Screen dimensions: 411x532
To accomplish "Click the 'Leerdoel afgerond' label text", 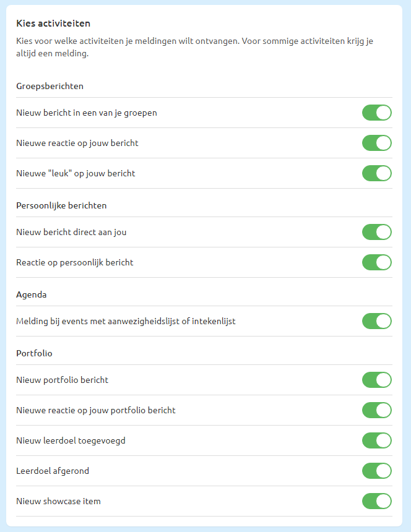I will pos(53,471).
